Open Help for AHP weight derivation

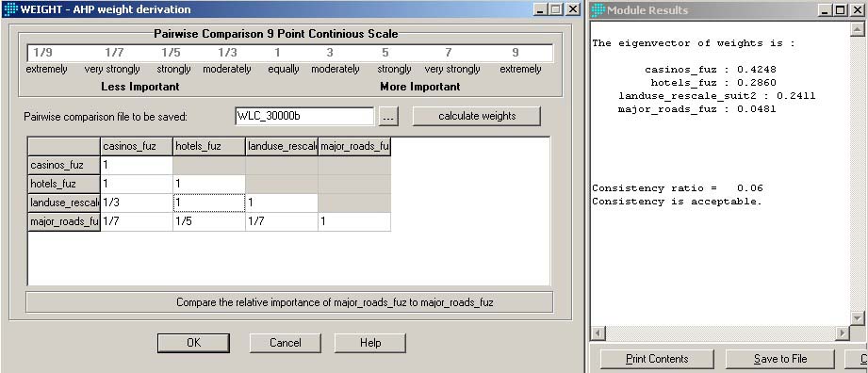tap(370, 343)
